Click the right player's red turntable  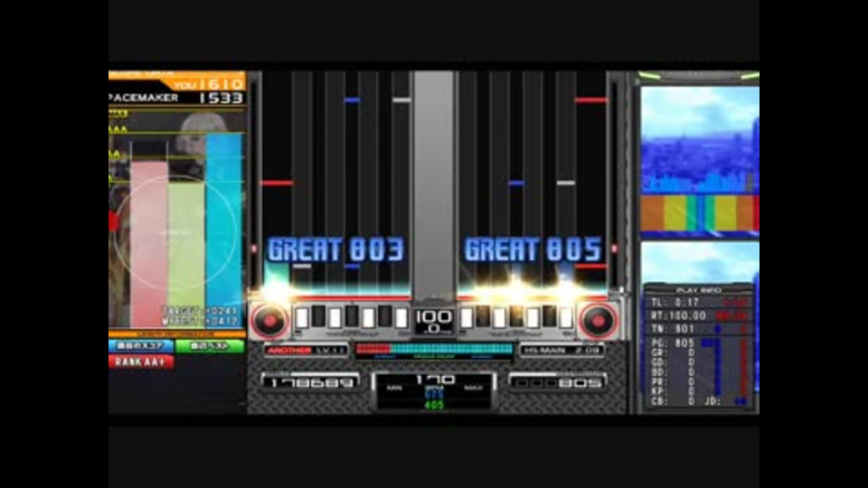point(598,320)
